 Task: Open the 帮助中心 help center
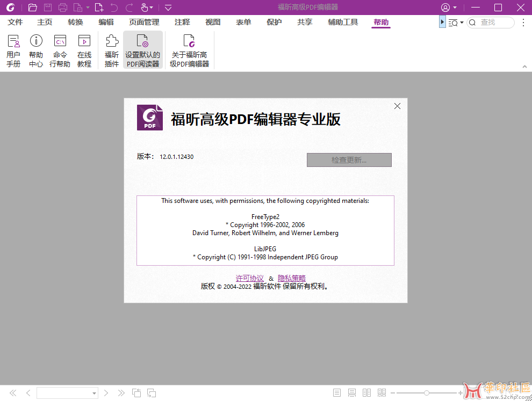pos(36,50)
